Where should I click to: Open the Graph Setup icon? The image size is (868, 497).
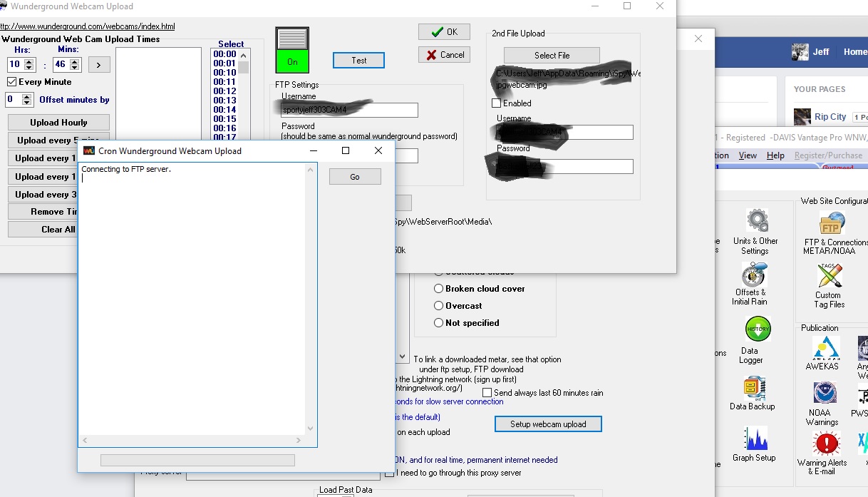(x=755, y=439)
